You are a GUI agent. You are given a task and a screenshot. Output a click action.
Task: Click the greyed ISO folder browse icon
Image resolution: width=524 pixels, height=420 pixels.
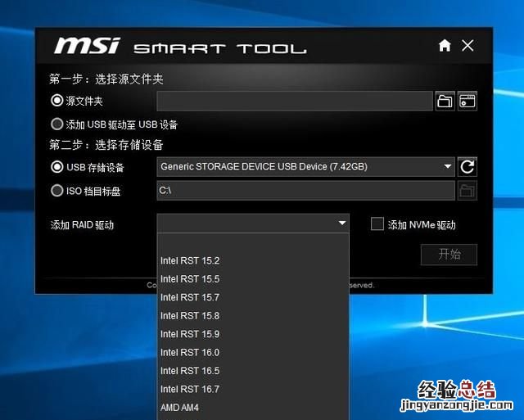(x=468, y=191)
